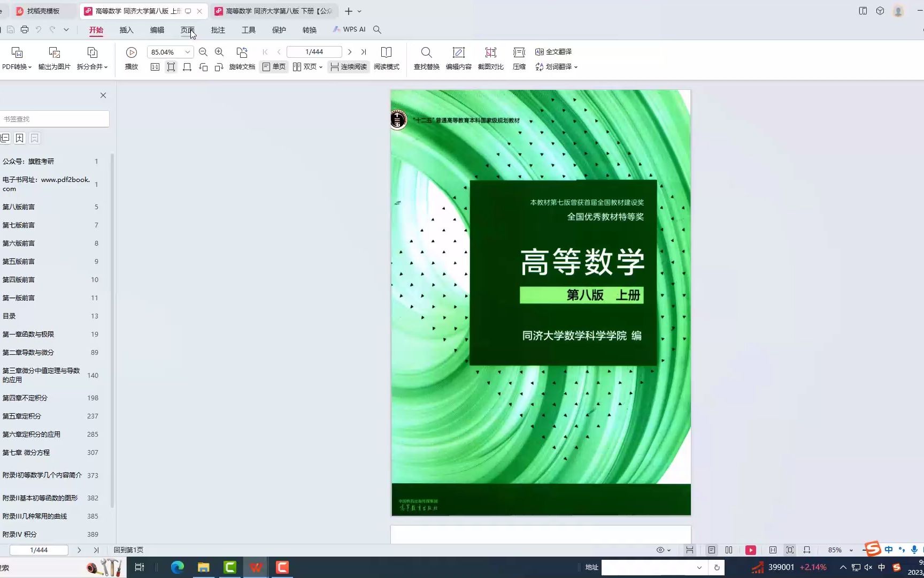The image size is (924, 578).
Task: Expand the 双页 options arrow
Action: [321, 67]
